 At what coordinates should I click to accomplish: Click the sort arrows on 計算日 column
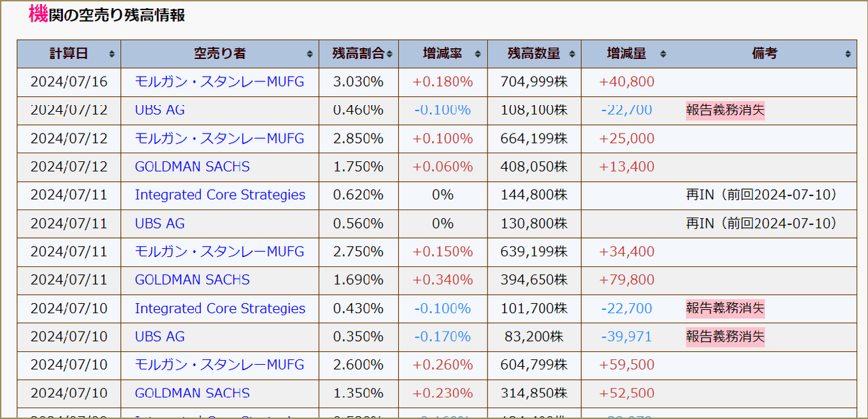tap(113, 54)
